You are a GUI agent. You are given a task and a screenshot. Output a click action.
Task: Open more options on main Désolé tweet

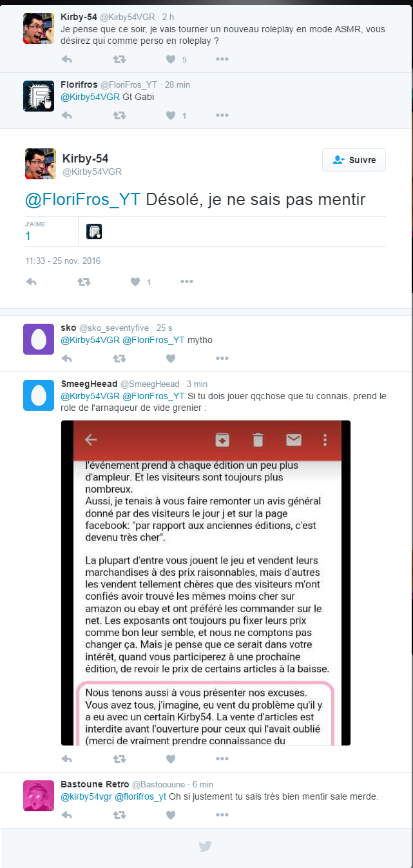pyautogui.click(x=187, y=282)
